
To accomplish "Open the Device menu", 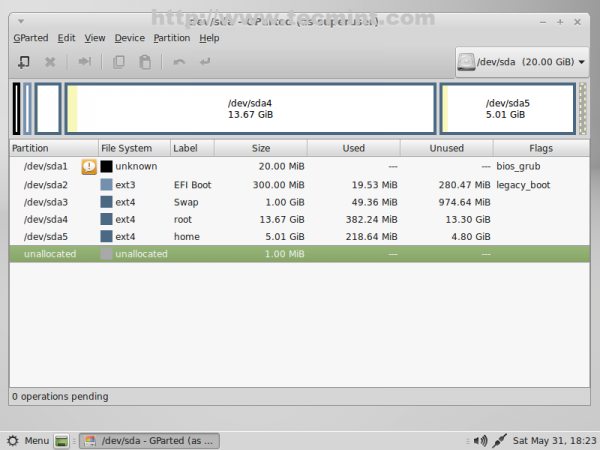I will tap(130, 38).
